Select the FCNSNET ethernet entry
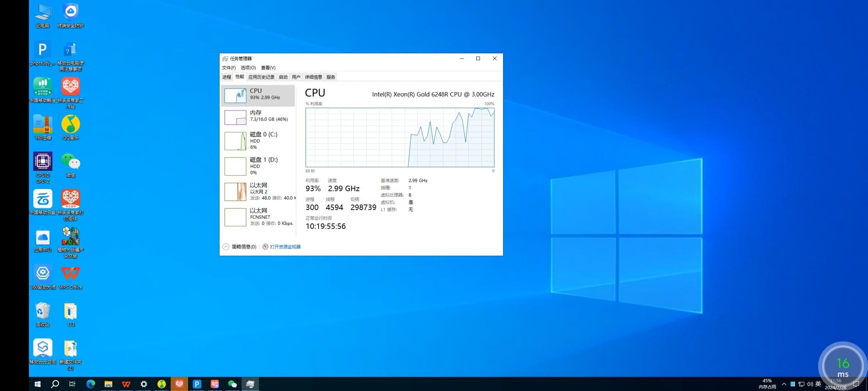This screenshot has width=868, height=391. pos(258,217)
